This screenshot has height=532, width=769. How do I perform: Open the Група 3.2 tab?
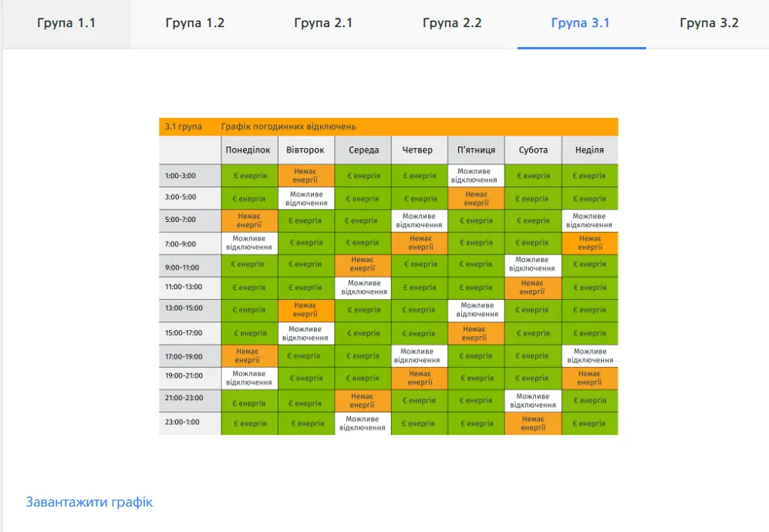tap(709, 23)
